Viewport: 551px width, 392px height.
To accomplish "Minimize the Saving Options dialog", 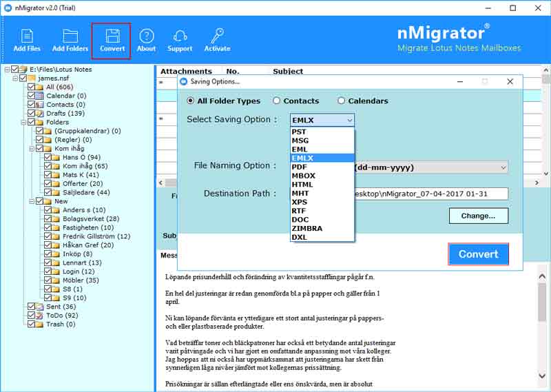I will click(460, 81).
